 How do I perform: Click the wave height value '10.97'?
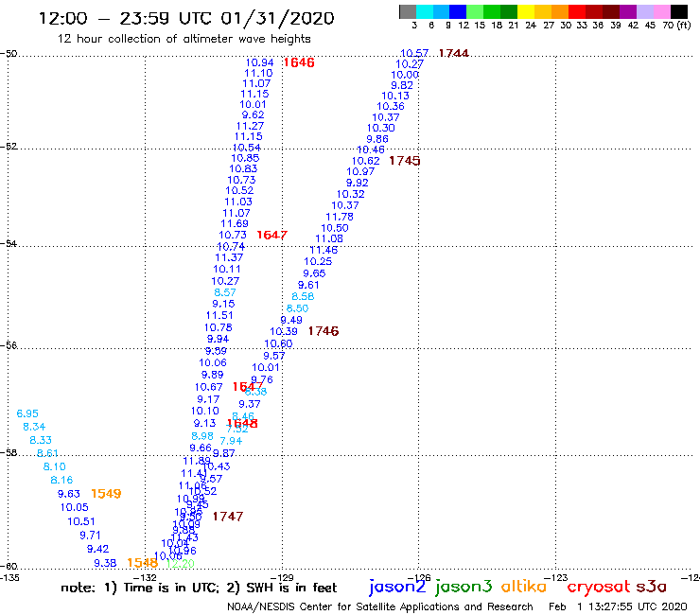[360, 171]
